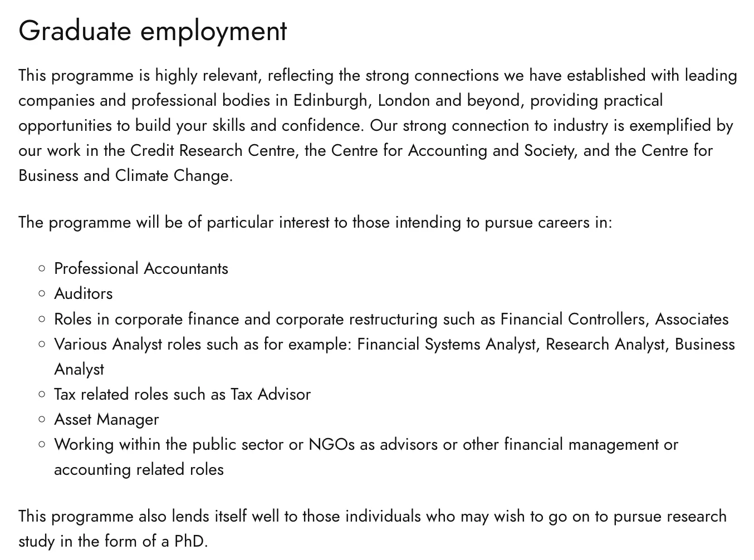
Task: Click the "Asset Manager" list item
Action: coord(106,420)
